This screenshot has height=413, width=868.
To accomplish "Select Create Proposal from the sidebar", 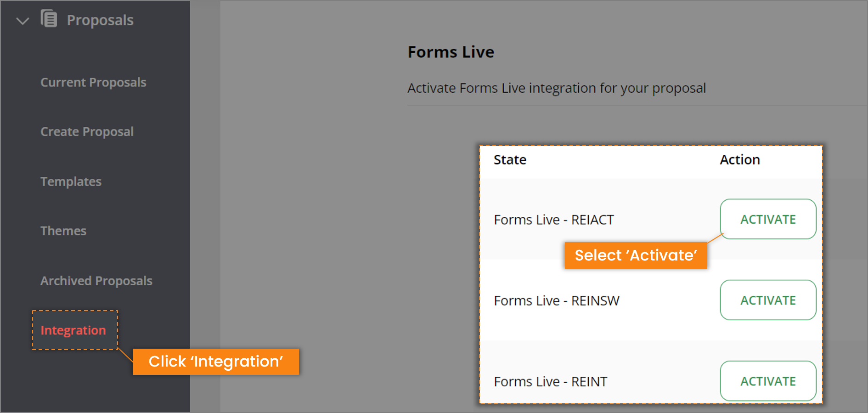I will pos(87,131).
